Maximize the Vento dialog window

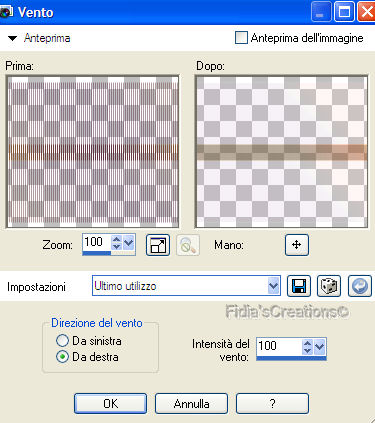coord(344,12)
